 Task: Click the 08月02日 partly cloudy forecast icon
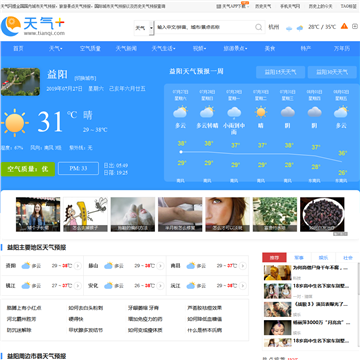341,112
